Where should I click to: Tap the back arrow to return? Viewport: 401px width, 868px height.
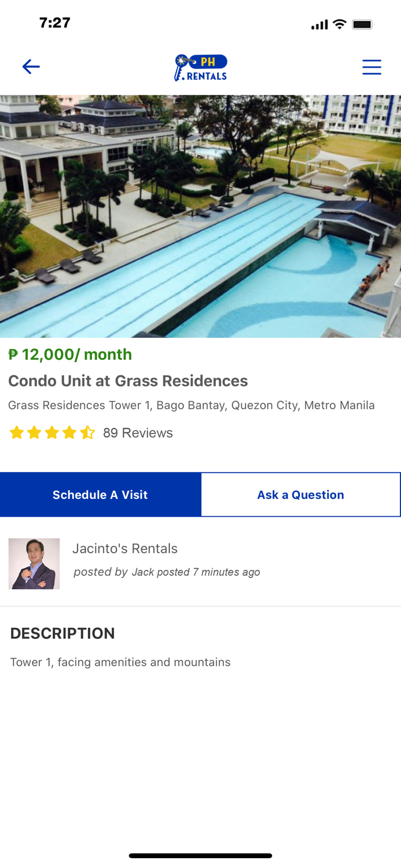31,67
